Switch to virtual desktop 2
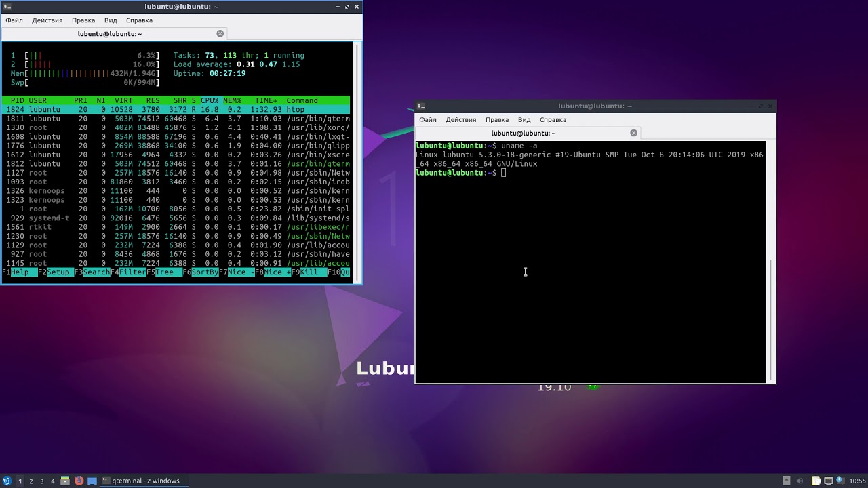The width and height of the screenshot is (868, 488). [31, 481]
